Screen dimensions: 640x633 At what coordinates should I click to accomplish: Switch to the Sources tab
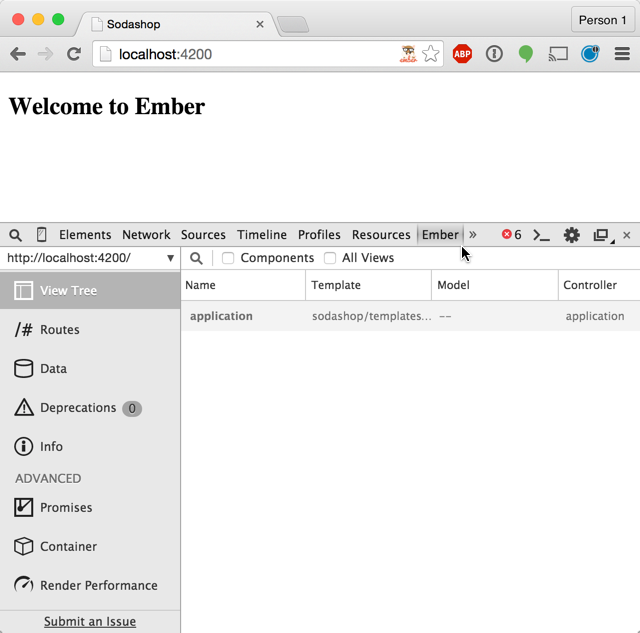(x=203, y=235)
